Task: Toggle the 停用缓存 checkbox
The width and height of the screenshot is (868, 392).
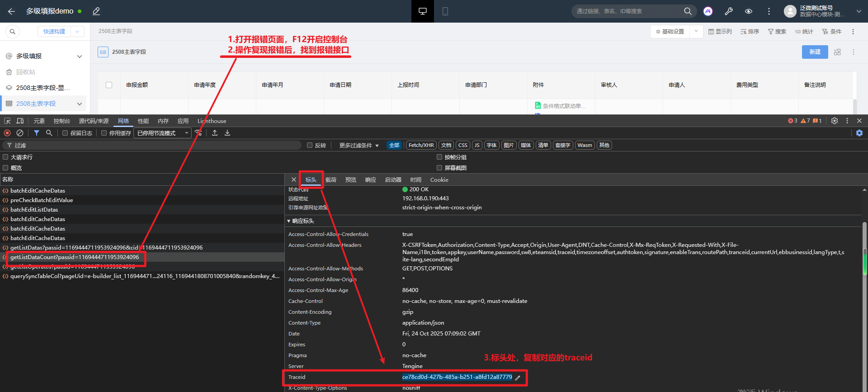Action: [x=104, y=133]
